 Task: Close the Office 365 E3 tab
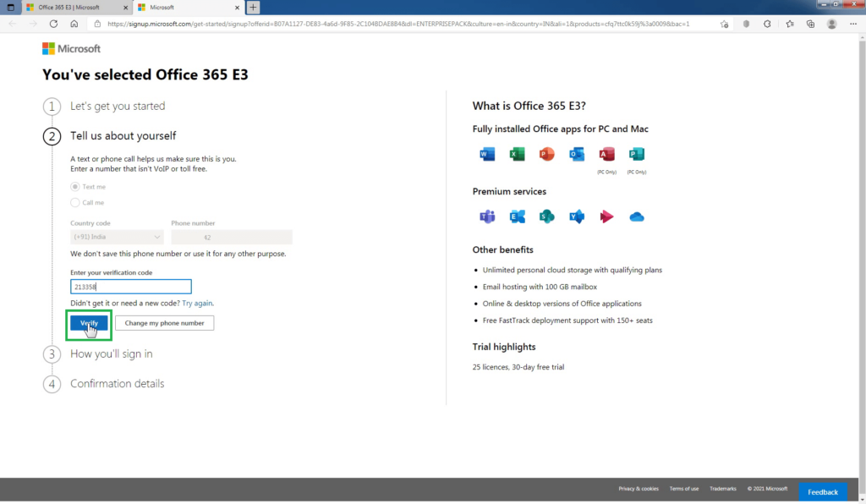point(125,7)
